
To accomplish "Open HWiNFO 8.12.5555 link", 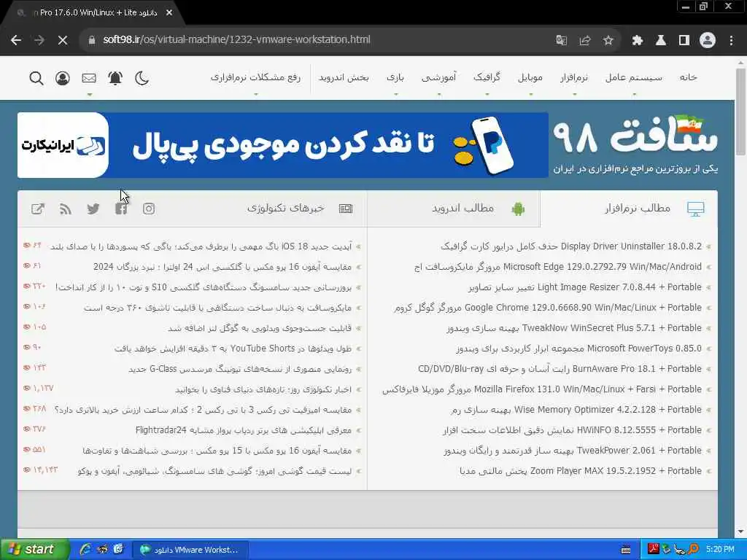I will click(x=572, y=430).
